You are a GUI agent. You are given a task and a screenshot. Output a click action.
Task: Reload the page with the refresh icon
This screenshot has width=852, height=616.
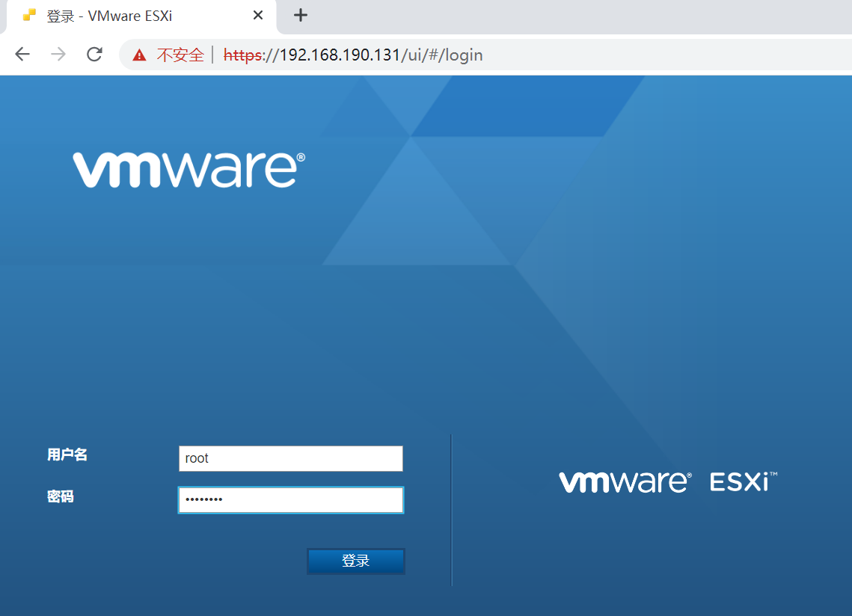[94, 55]
